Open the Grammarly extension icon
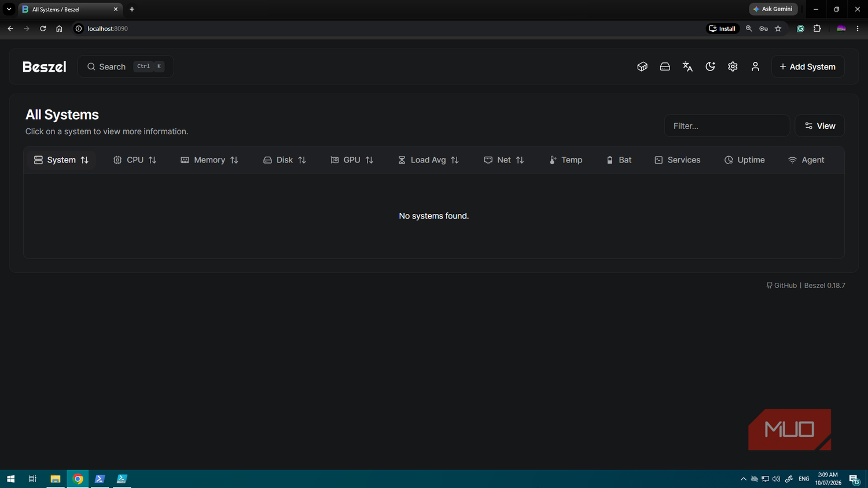The height and width of the screenshot is (488, 868). tap(801, 28)
